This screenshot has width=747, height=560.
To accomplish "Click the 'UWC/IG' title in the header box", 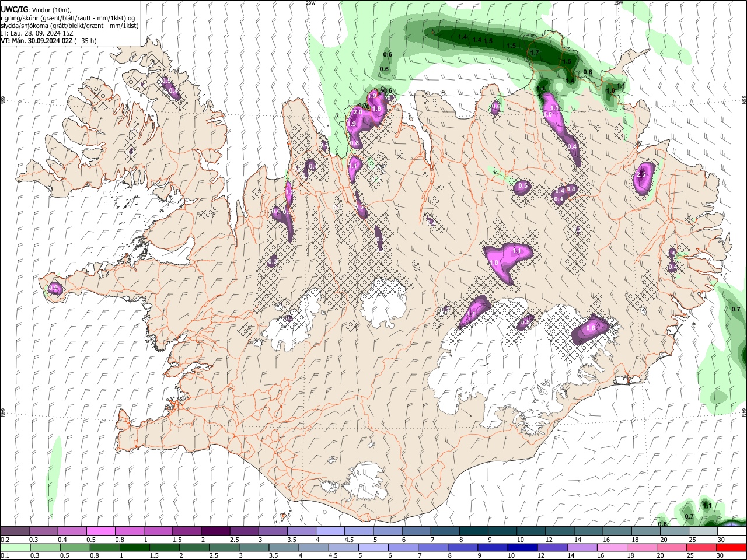I will (x=14, y=9).
